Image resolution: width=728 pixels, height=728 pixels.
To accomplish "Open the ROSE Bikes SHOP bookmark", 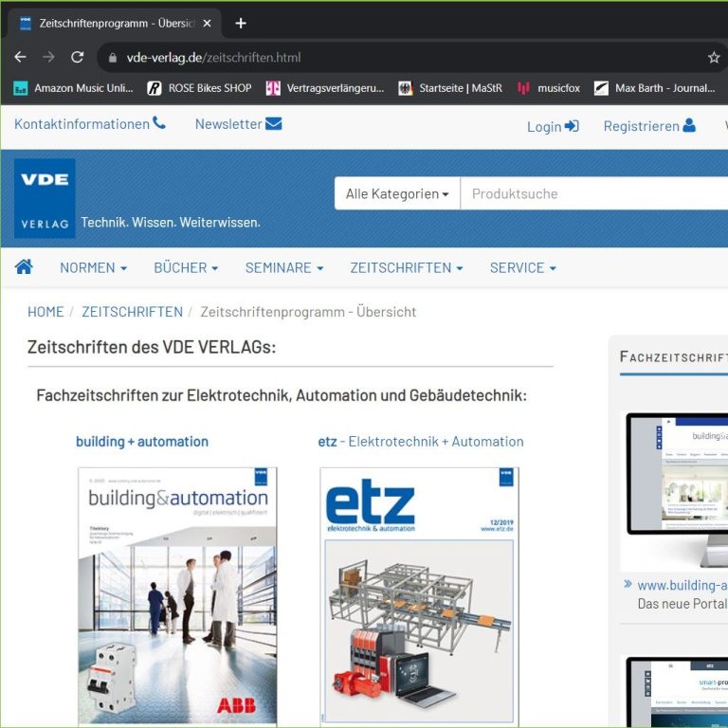I will [200, 88].
